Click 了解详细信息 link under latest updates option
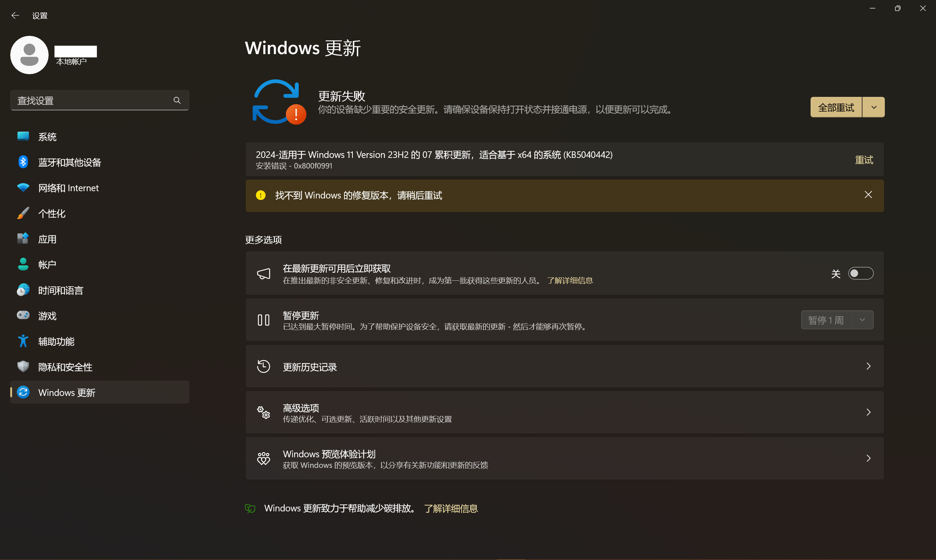The image size is (936, 560). pos(570,280)
